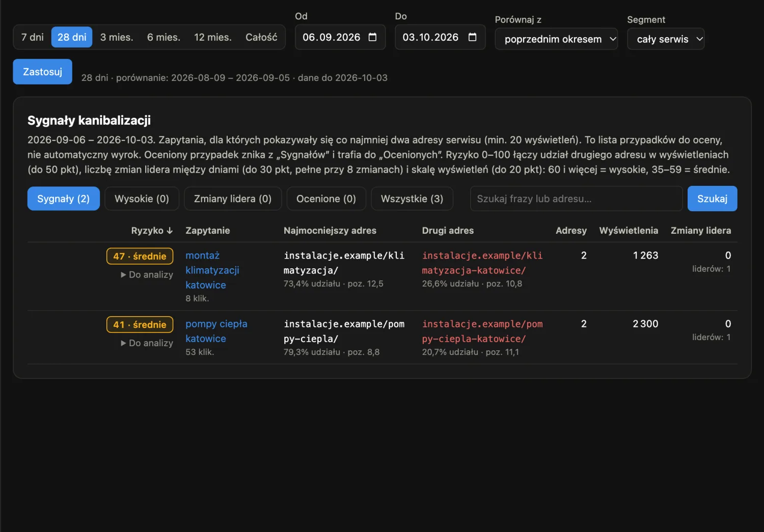
Task: Focus the Szukaj frazy lub adresu field
Action: point(576,199)
